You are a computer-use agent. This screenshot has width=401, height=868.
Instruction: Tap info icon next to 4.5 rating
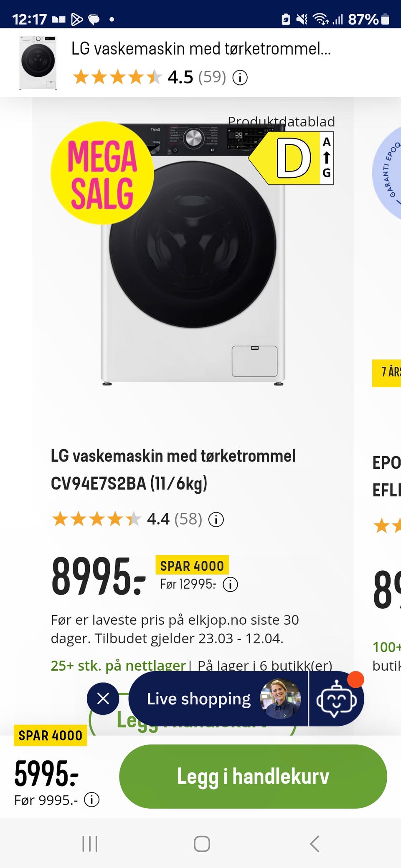tap(240, 78)
